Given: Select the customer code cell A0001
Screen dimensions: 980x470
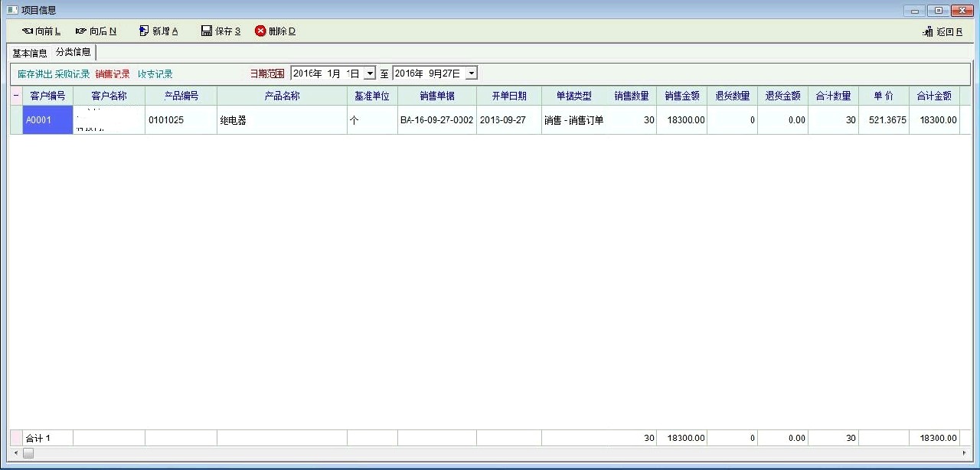Looking at the screenshot, I should [x=47, y=120].
